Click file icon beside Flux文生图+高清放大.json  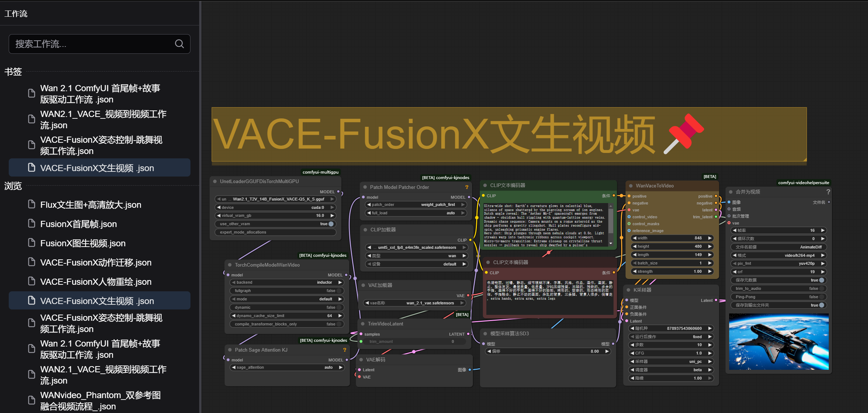click(x=32, y=204)
